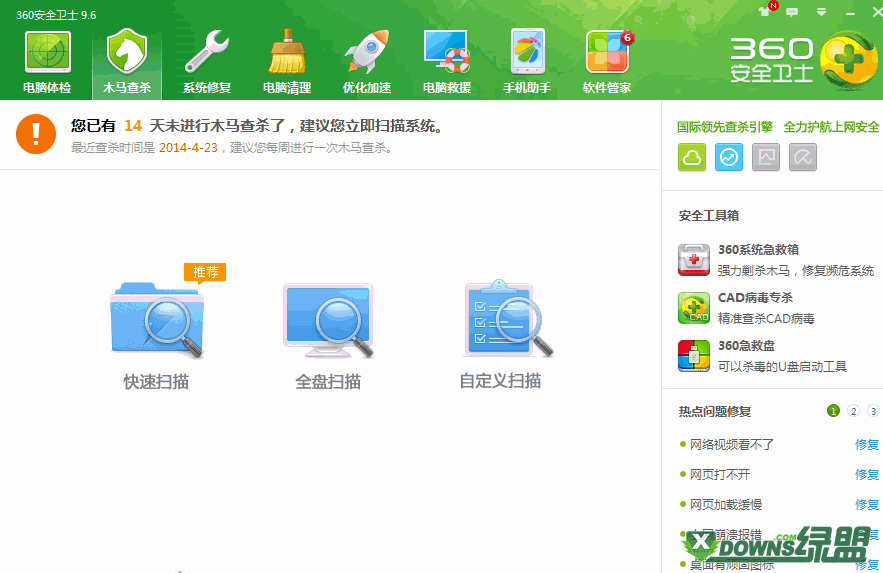Click 修复 for 网页打不开

[867, 474]
